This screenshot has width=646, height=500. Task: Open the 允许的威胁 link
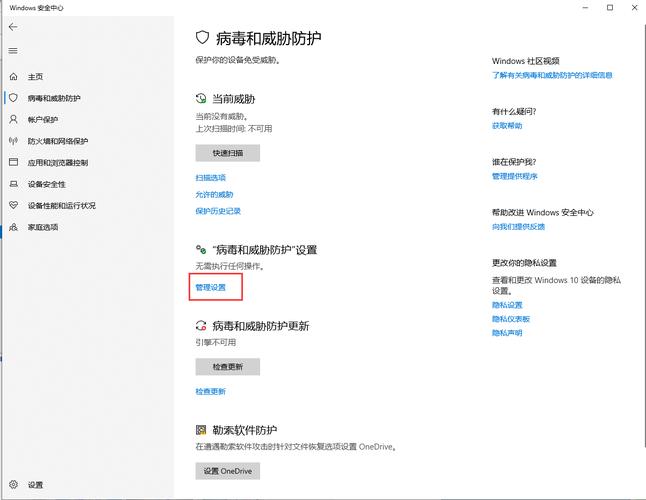[x=214, y=194]
